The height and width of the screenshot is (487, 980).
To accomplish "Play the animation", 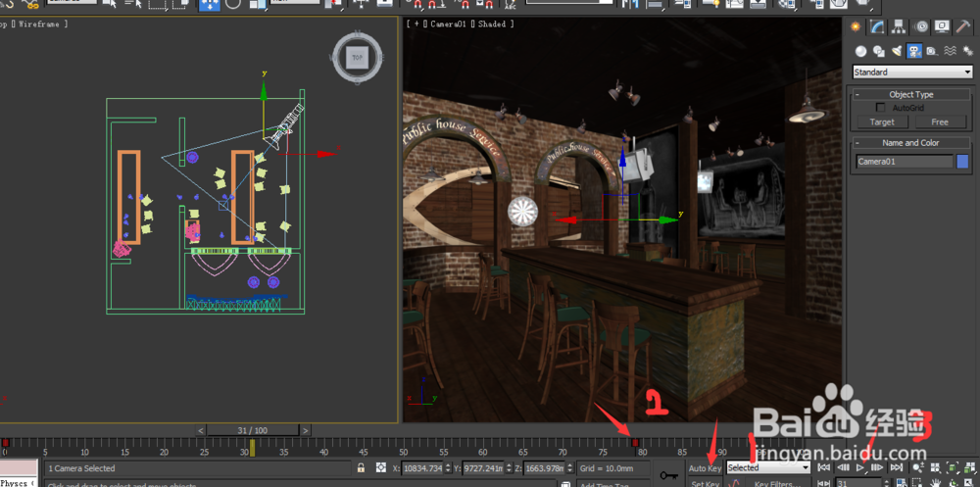I will [x=860, y=467].
